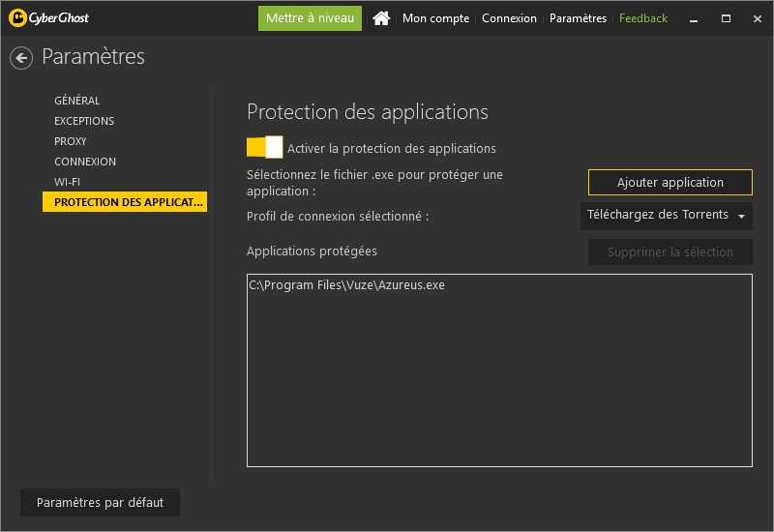The height and width of the screenshot is (532, 774).
Task: Select the Azureus.exe entry in protected list
Action: 346,285
